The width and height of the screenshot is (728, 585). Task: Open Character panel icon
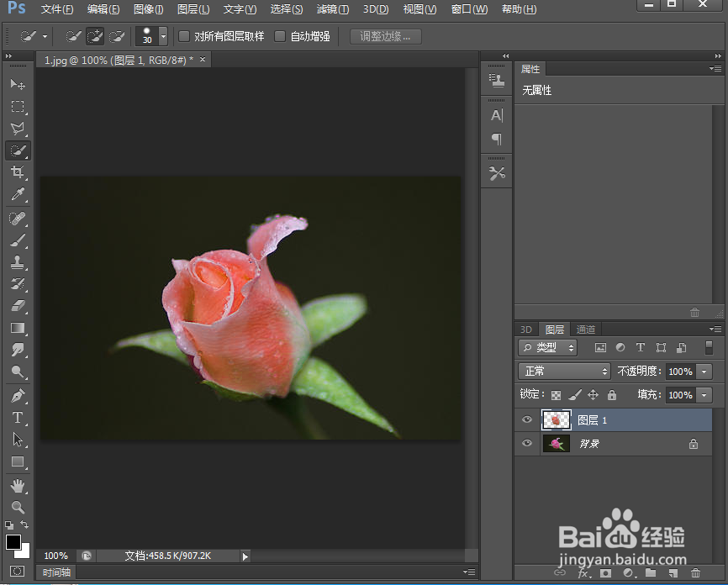point(497,115)
